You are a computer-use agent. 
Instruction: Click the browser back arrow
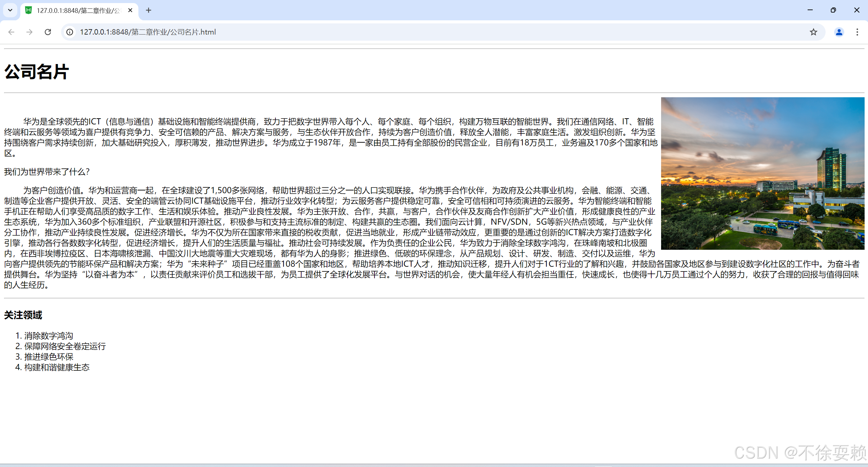click(11, 32)
